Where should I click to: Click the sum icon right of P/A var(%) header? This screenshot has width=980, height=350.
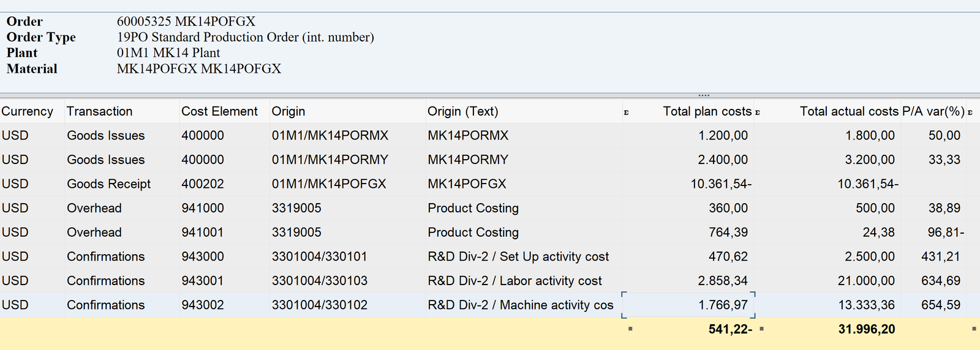[970, 113]
